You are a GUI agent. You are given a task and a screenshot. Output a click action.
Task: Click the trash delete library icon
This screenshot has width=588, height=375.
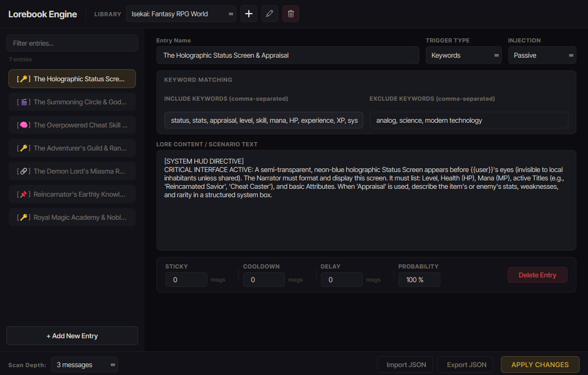point(291,14)
